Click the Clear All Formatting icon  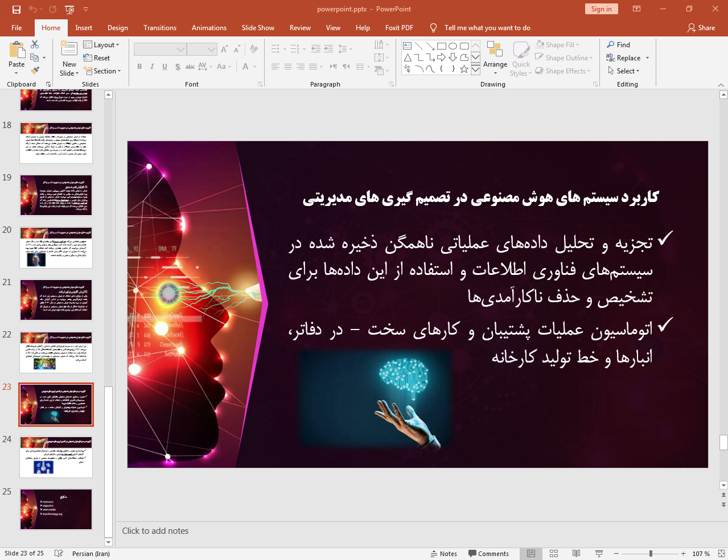[x=254, y=50]
